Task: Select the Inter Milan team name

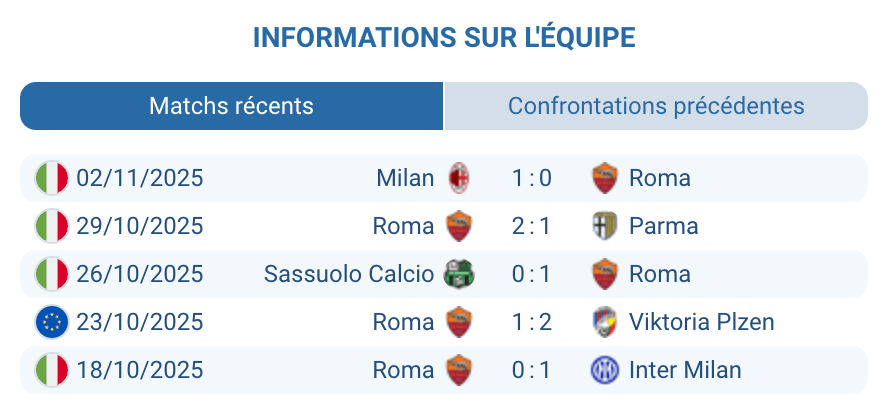Action: 685,370
